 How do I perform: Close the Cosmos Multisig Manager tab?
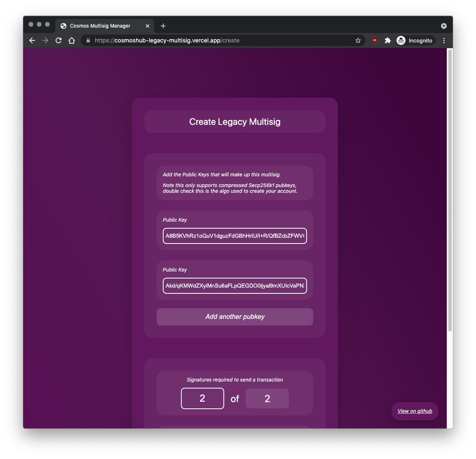point(148,26)
